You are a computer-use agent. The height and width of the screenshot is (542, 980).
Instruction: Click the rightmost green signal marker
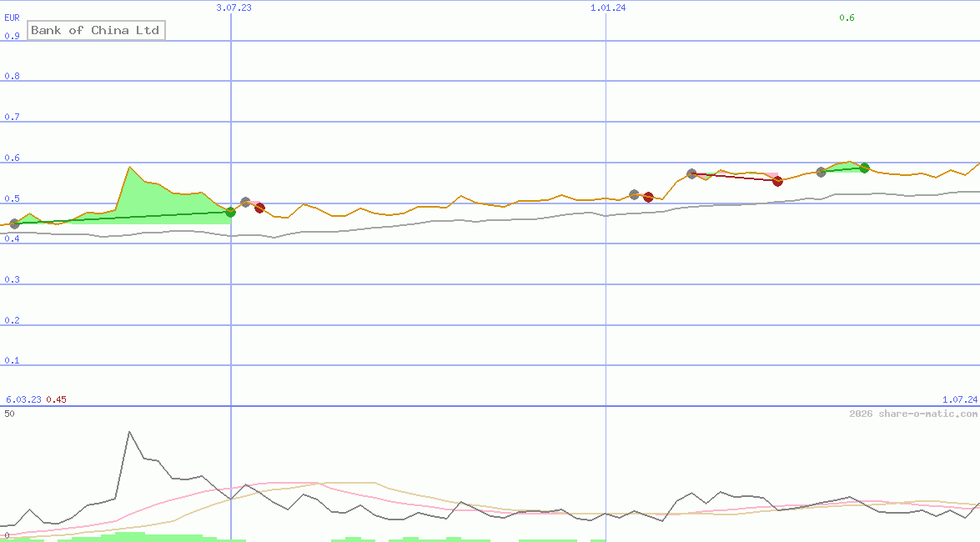point(864,168)
